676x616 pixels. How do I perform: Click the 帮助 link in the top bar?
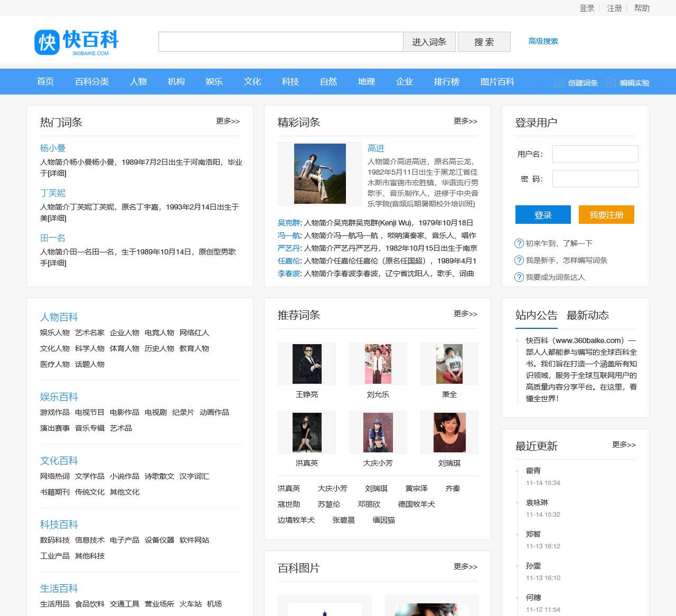(642, 8)
